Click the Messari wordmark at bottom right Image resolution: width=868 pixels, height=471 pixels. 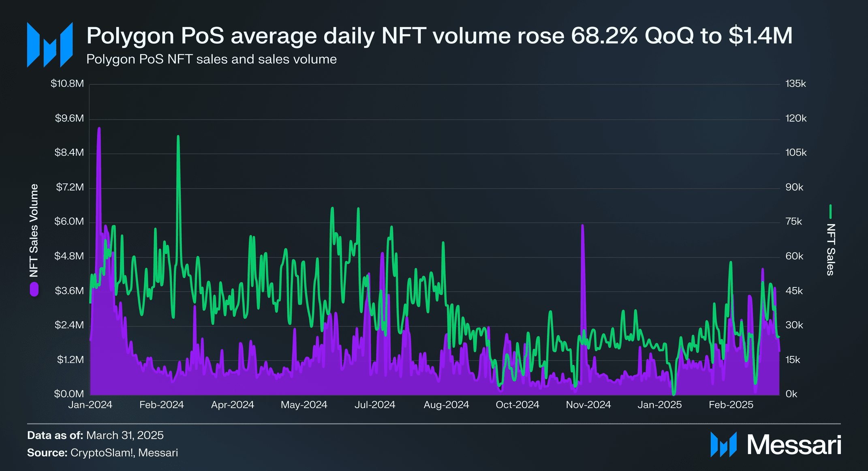pyautogui.click(x=794, y=445)
